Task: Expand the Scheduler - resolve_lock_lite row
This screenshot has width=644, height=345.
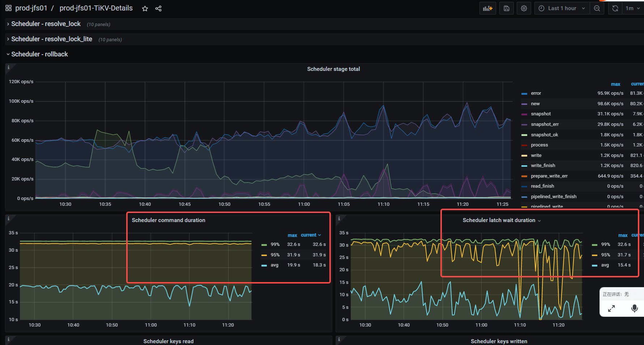Action: point(52,39)
